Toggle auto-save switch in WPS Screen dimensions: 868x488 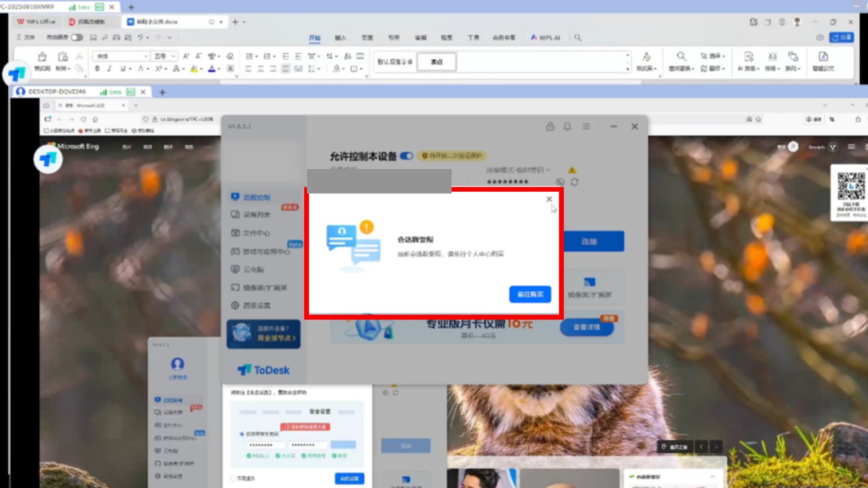pos(77,38)
